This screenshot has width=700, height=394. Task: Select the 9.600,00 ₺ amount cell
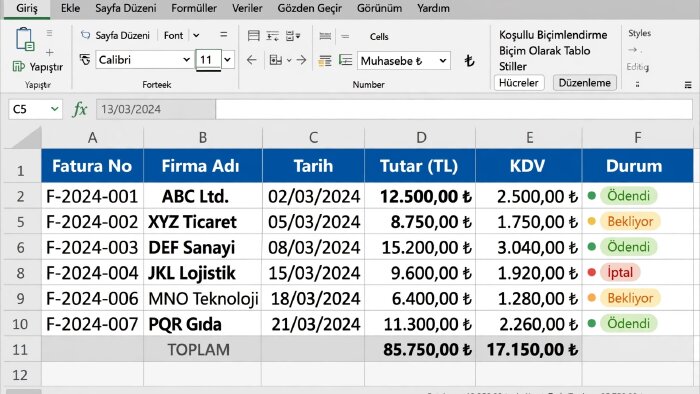tap(420, 273)
